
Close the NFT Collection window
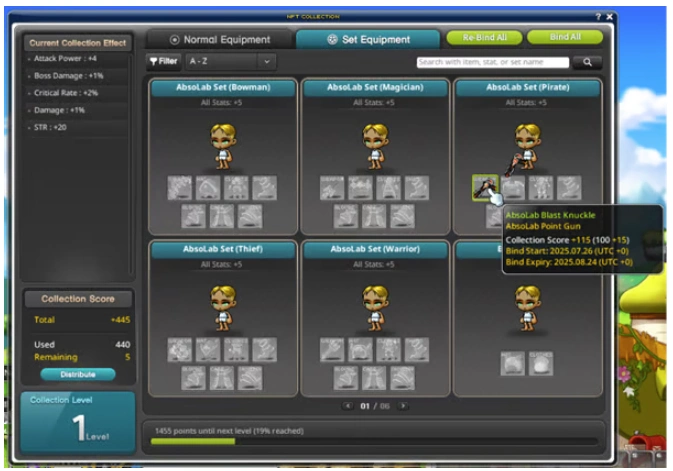[x=609, y=17]
